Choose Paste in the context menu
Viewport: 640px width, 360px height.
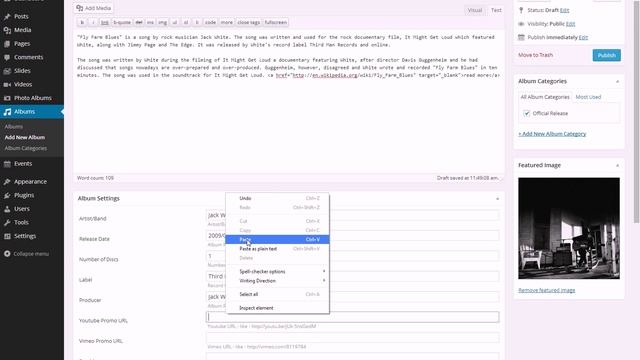(x=278, y=240)
